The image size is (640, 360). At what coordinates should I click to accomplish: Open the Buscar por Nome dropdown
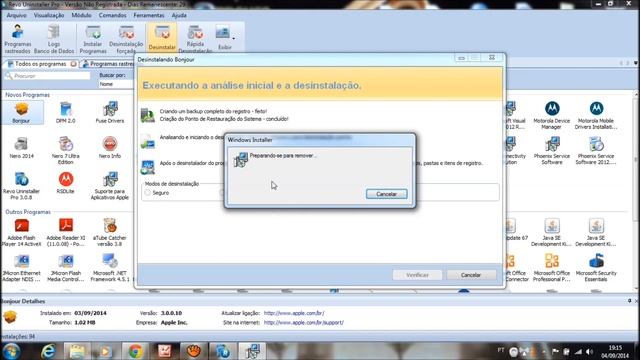[x=116, y=84]
